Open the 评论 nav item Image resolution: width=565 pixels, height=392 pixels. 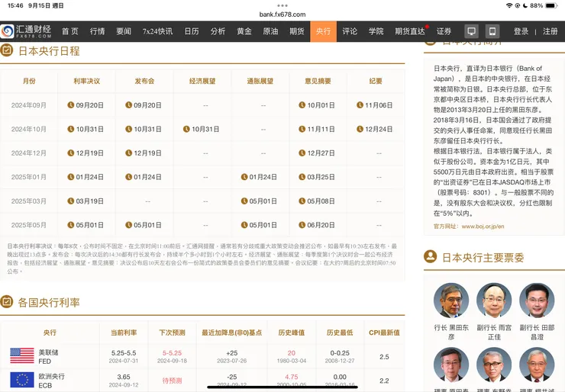coord(350,31)
